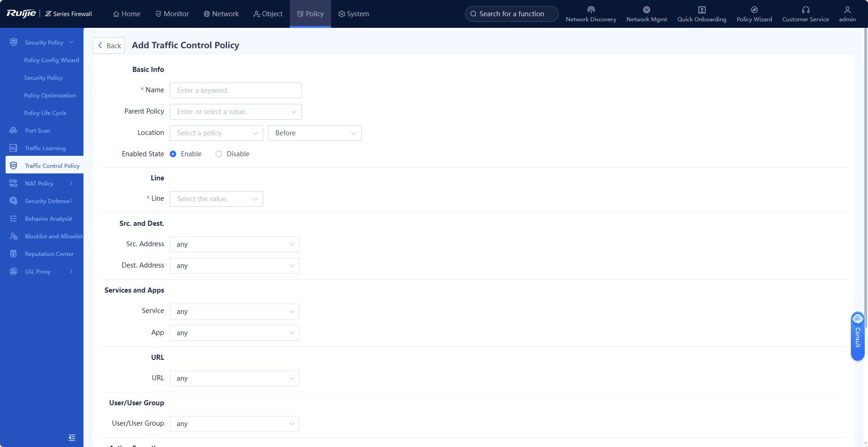Click the admin user account icon
This screenshot has height=447, width=868.
pos(847,10)
